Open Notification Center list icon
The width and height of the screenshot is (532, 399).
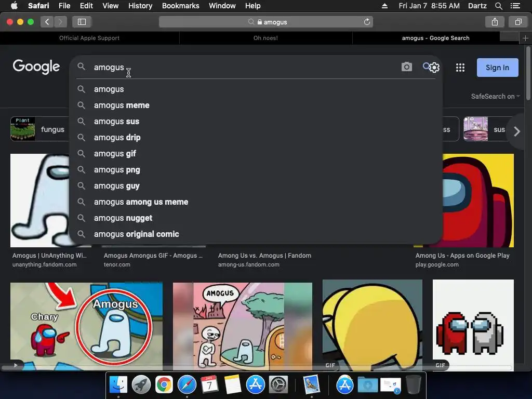(515, 6)
